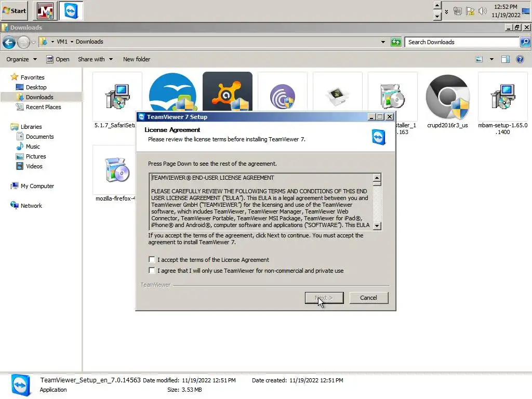Open Action Center flag icon

(x=470, y=11)
